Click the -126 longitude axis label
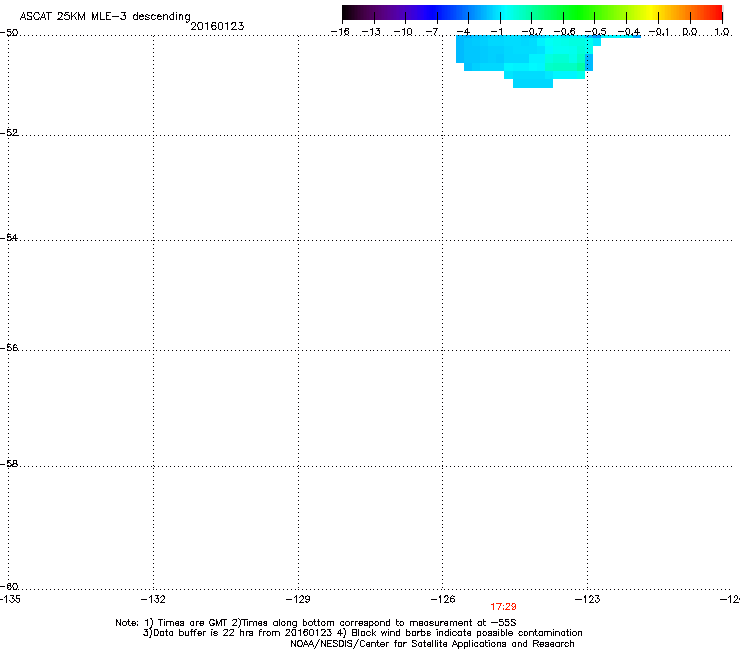The image size is (740, 650). click(x=443, y=599)
